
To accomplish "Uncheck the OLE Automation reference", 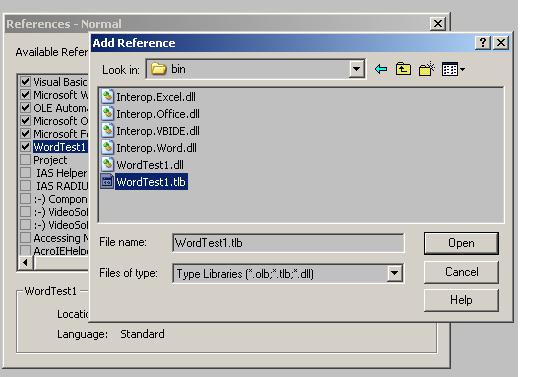I will click(25, 108).
